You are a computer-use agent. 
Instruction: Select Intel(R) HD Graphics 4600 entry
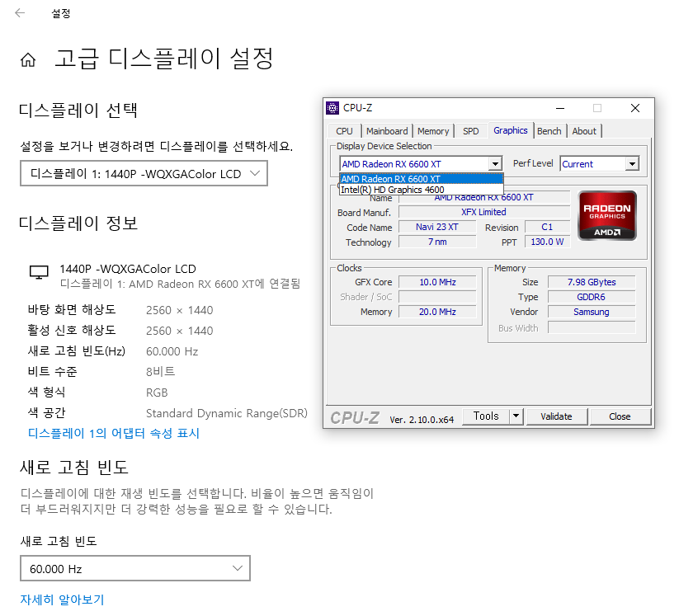pos(422,190)
